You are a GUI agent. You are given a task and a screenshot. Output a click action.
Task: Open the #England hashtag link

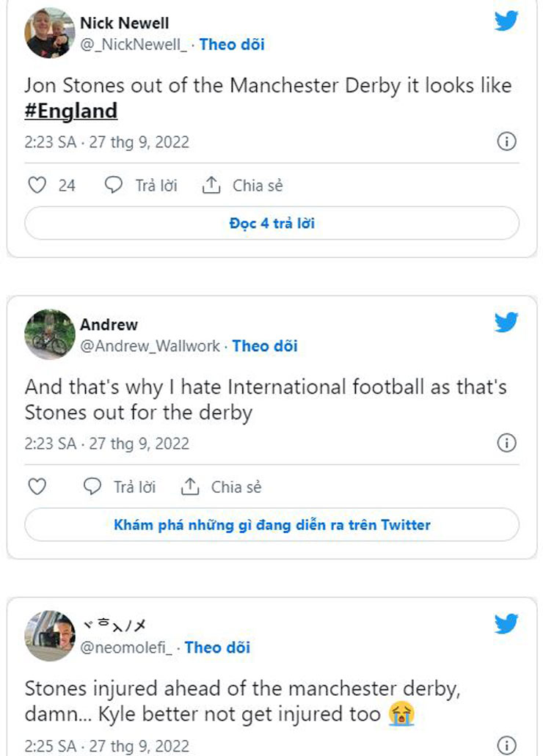click(x=71, y=111)
